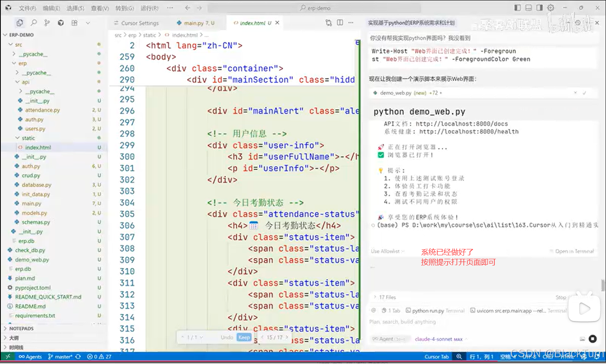Open users.py in the explorer
Viewport: 606px width, 364px height.
click(x=35, y=128)
